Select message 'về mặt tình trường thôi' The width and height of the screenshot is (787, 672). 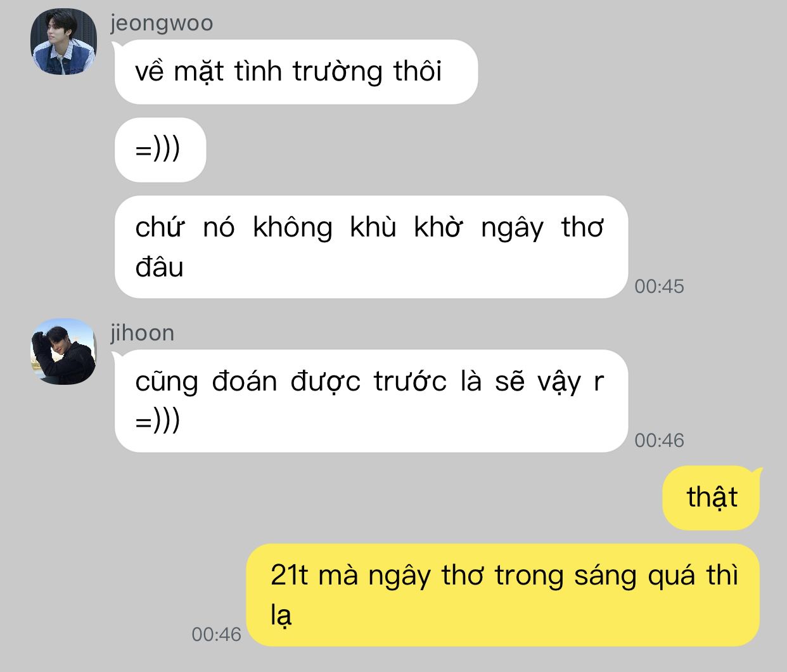click(x=296, y=72)
